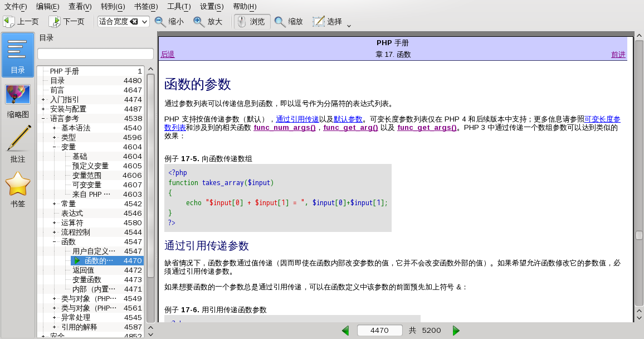Select 可变变量 entry in the tree
The width and height of the screenshot is (644, 339).
[87, 185]
